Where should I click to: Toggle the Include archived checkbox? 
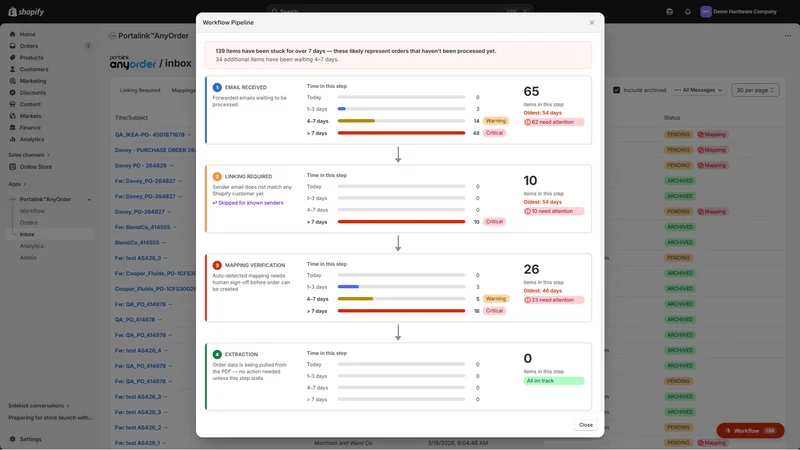[616, 90]
